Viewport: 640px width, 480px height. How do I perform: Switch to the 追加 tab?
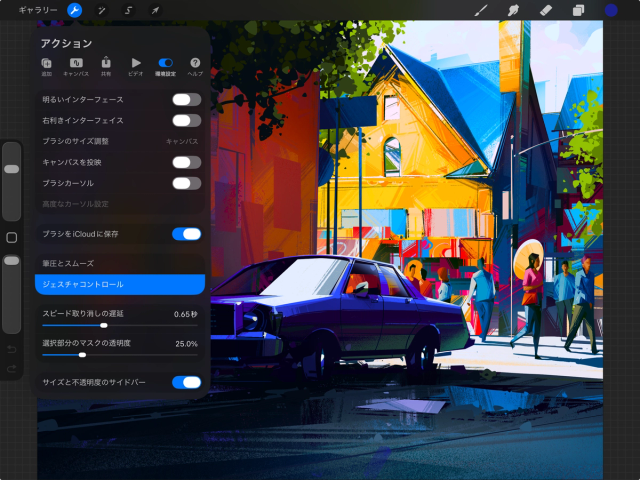pos(47,67)
